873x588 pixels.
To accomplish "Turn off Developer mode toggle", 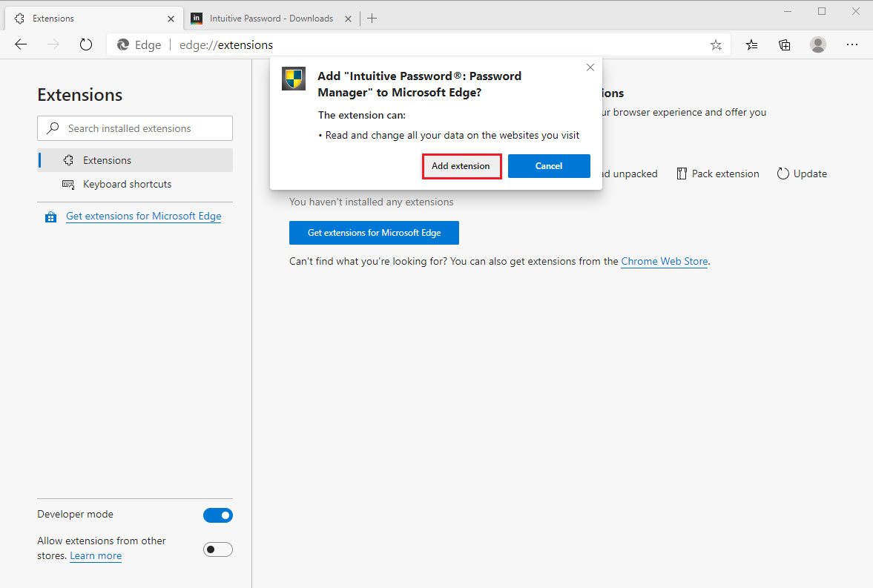I will [217, 515].
